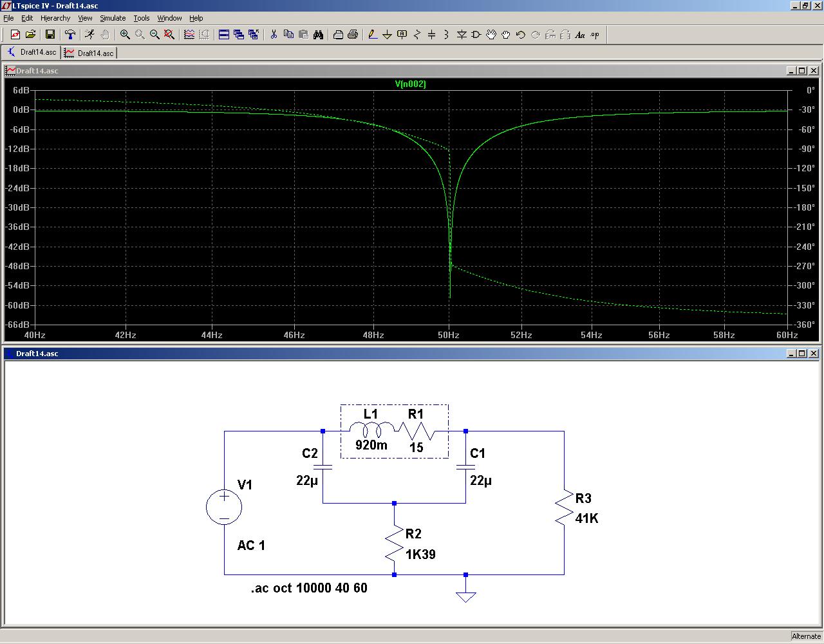Select the Text 'Aa' tool
824x644 pixels.
click(580, 35)
